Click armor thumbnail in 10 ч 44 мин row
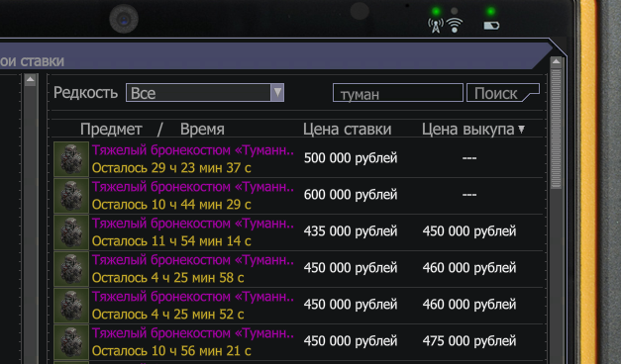Viewport: 621px width, 364px height. 71,196
